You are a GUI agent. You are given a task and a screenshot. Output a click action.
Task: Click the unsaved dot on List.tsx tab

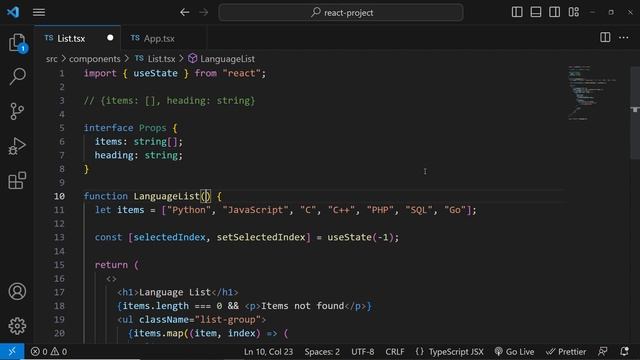tap(110, 38)
